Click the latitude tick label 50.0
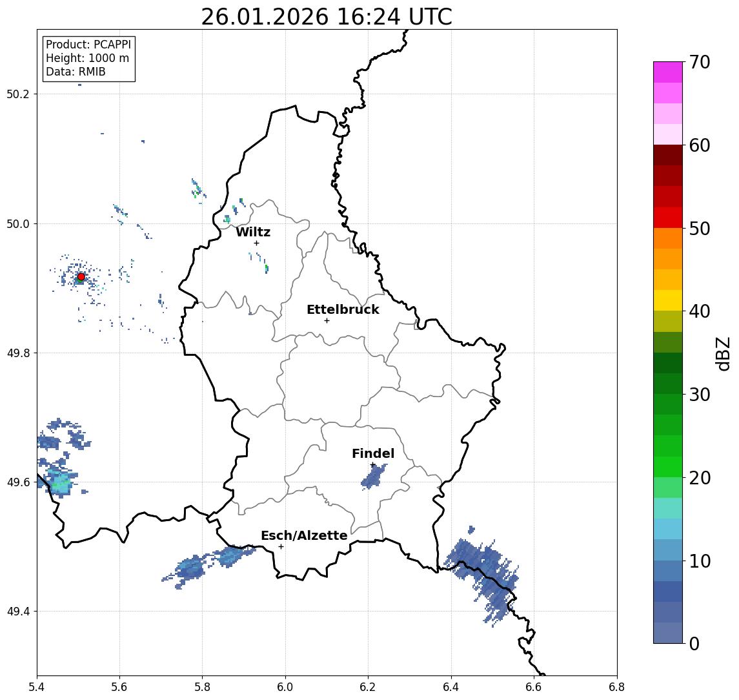The height and width of the screenshot is (700, 739). (18, 223)
